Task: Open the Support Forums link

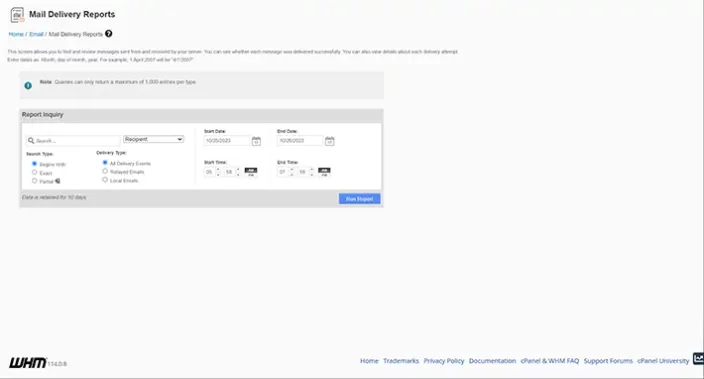Action: coord(608,361)
